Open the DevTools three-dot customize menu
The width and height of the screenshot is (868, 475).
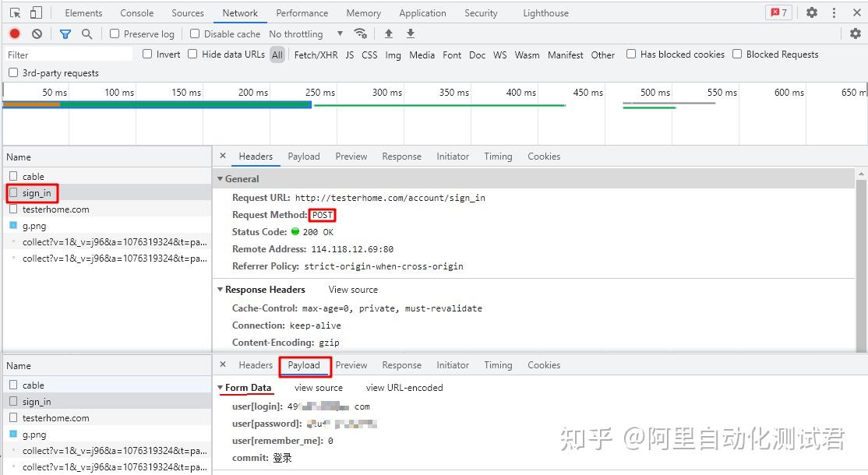click(834, 12)
